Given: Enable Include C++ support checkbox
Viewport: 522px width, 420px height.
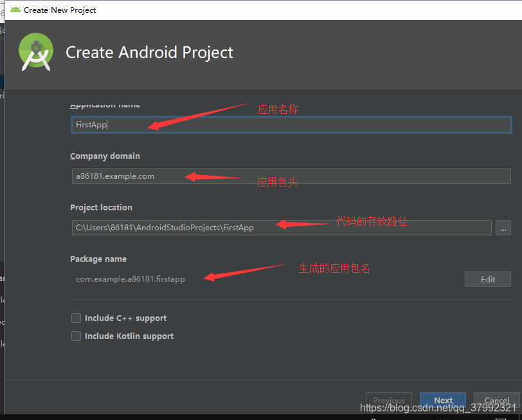Looking at the screenshot, I should (x=76, y=318).
